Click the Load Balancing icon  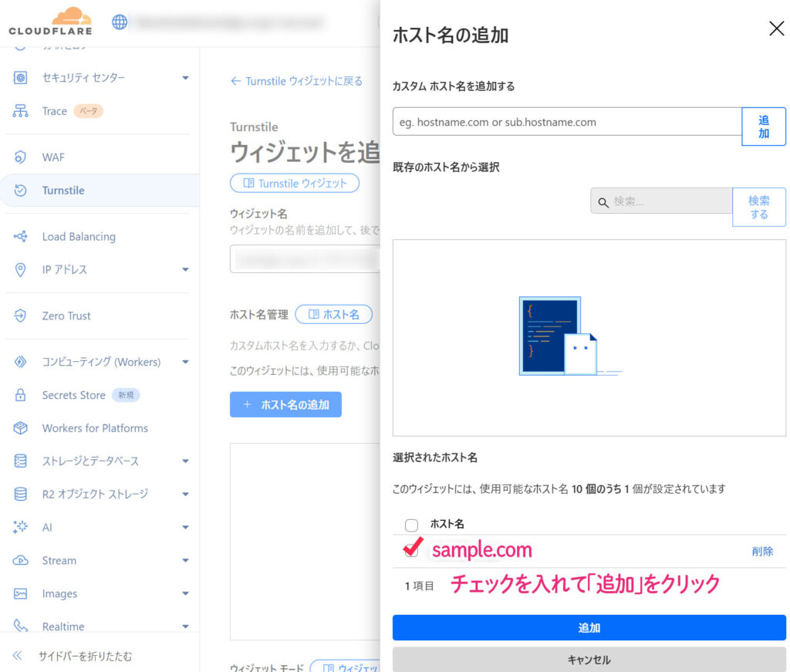[x=21, y=237]
